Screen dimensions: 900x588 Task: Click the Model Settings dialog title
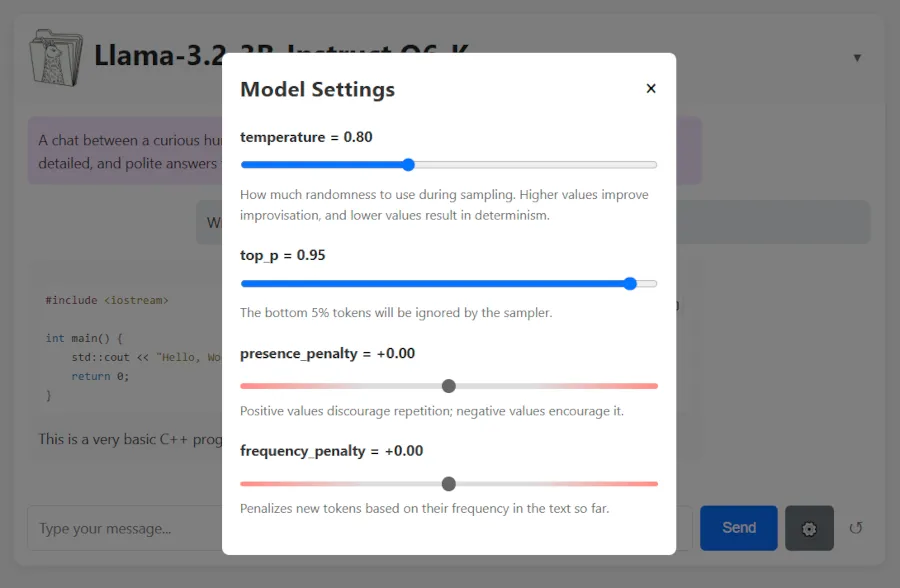coord(316,89)
